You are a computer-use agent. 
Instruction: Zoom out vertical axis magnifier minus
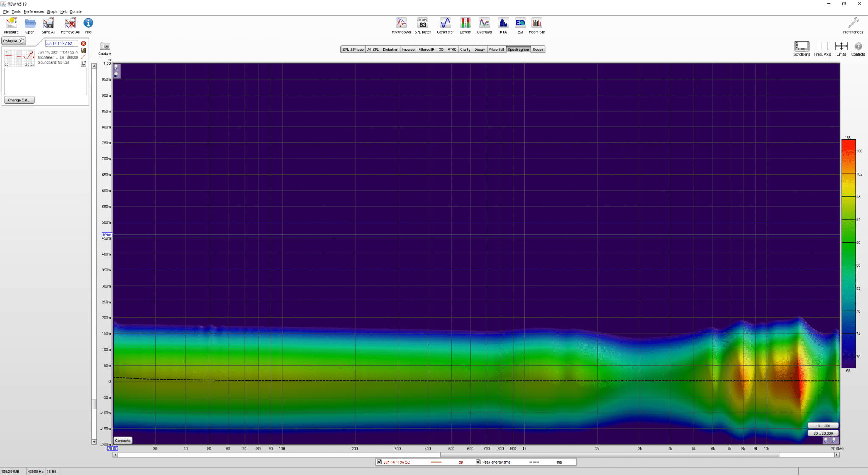pyautogui.click(x=116, y=75)
